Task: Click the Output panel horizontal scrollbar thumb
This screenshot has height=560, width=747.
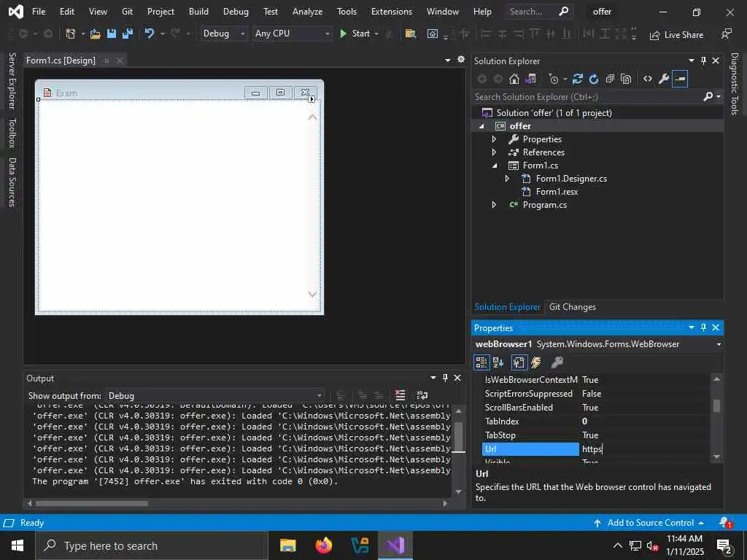Action: coord(91,503)
